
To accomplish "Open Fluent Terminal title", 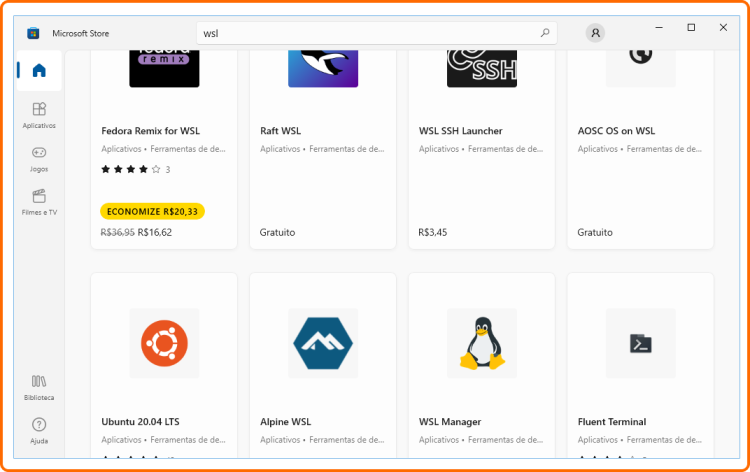I will click(x=612, y=422).
